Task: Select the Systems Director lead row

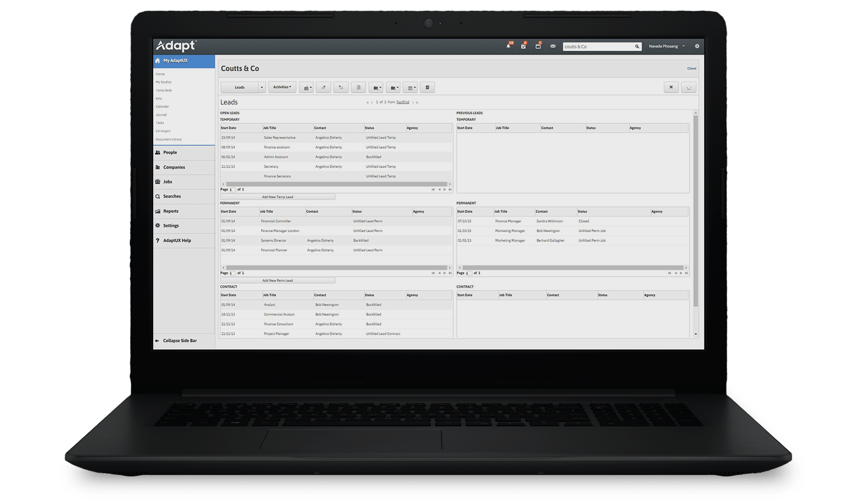Action: [336, 241]
